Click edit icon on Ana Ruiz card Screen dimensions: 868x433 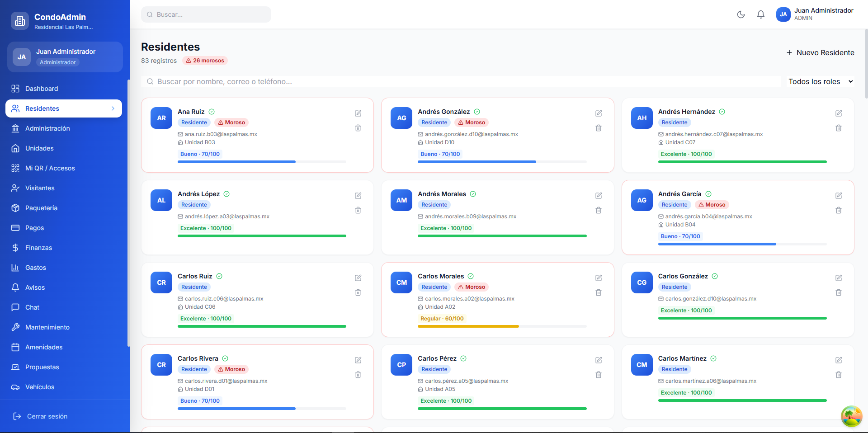[358, 113]
